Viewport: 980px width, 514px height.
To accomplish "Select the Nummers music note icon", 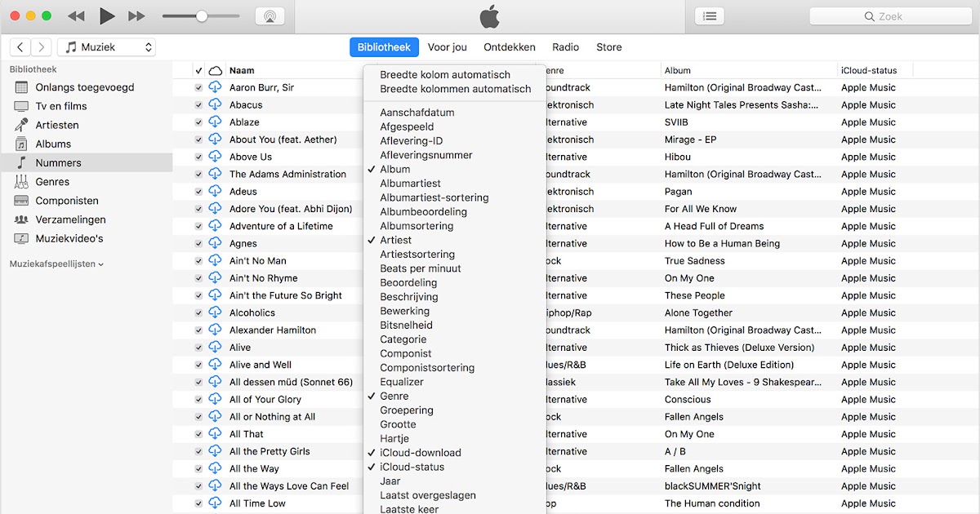I will pyautogui.click(x=21, y=162).
